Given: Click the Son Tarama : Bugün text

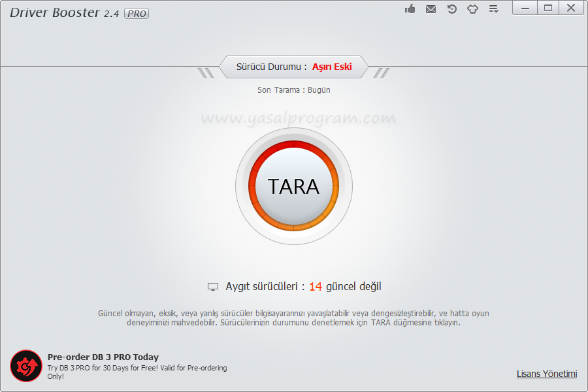Looking at the screenshot, I should point(293,90).
